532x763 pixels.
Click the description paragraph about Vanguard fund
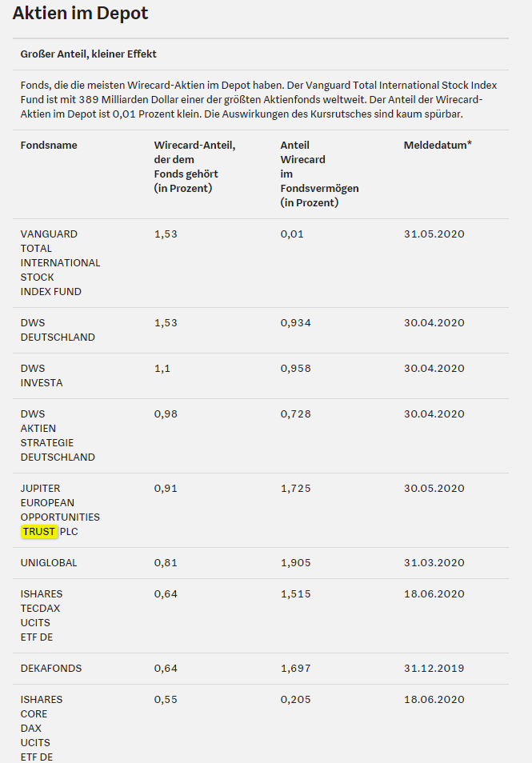tap(258, 100)
